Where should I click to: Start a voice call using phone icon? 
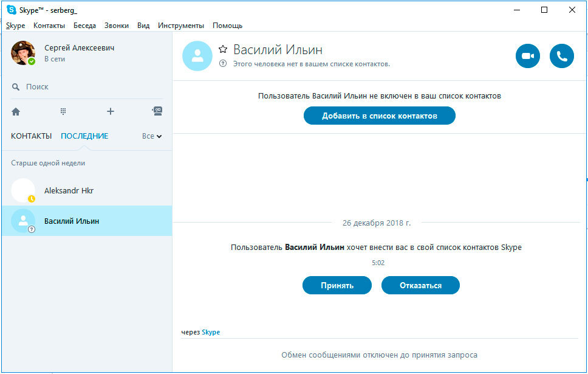561,56
